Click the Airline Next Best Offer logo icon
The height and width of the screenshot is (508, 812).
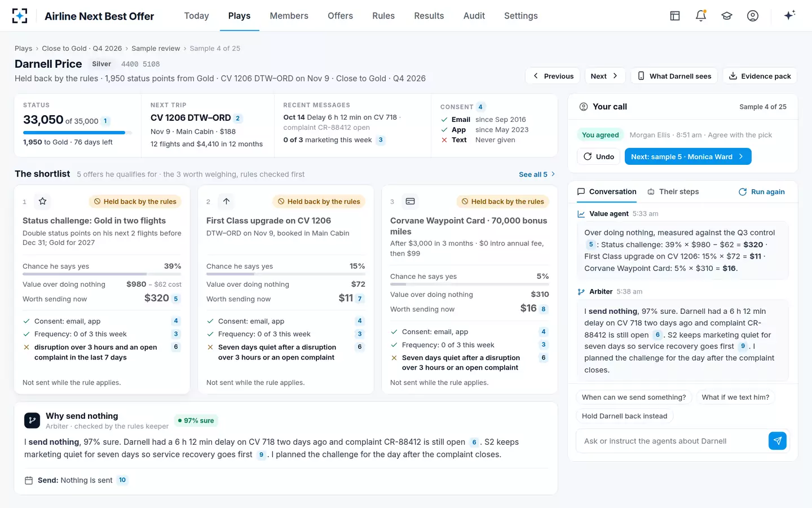(x=20, y=16)
